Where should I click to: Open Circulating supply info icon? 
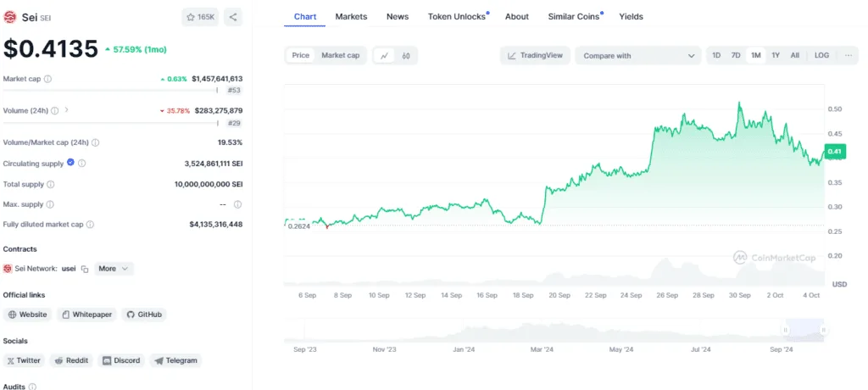(x=82, y=164)
